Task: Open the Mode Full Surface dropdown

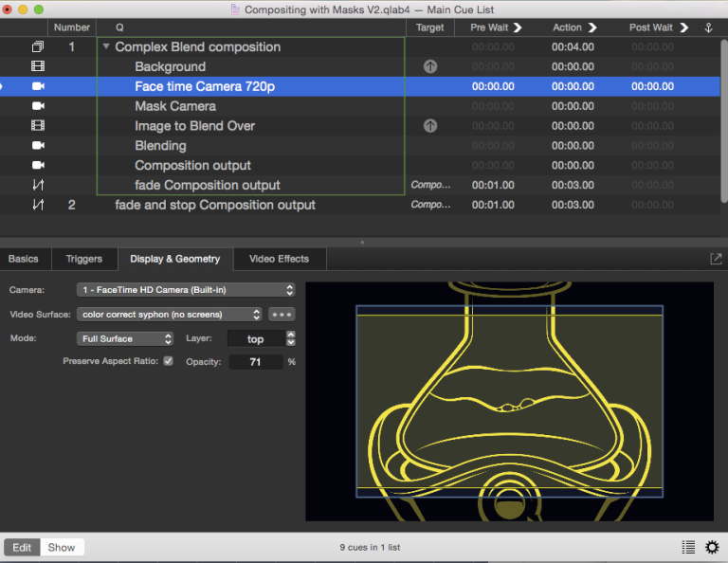Action: (x=126, y=338)
